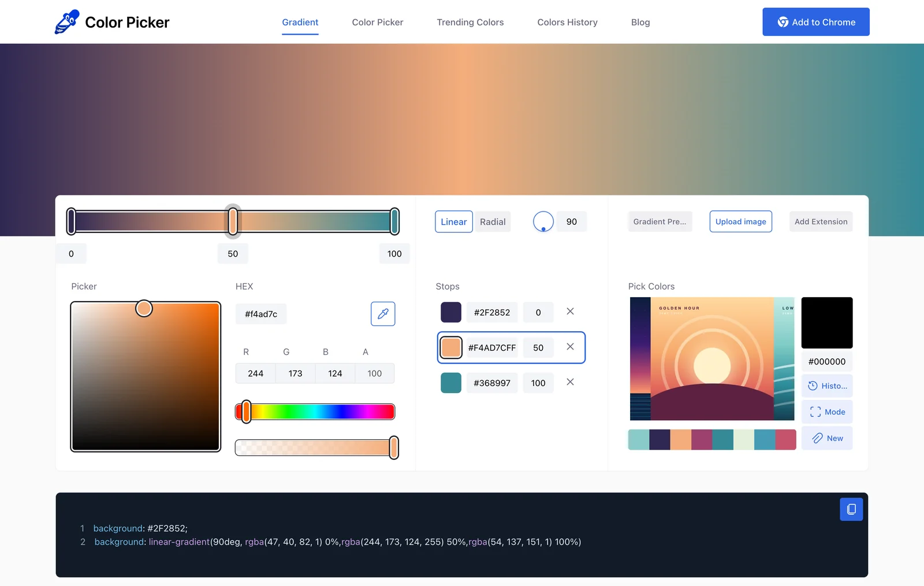
Task: Select the #368997 stop color swatch
Action: [451, 383]
